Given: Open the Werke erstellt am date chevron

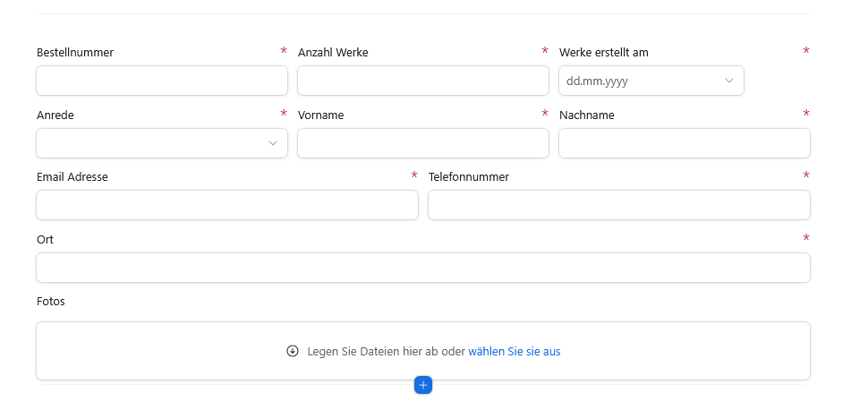Looking at the screenshot, I should pyautogui.click(x=729, y=81).
